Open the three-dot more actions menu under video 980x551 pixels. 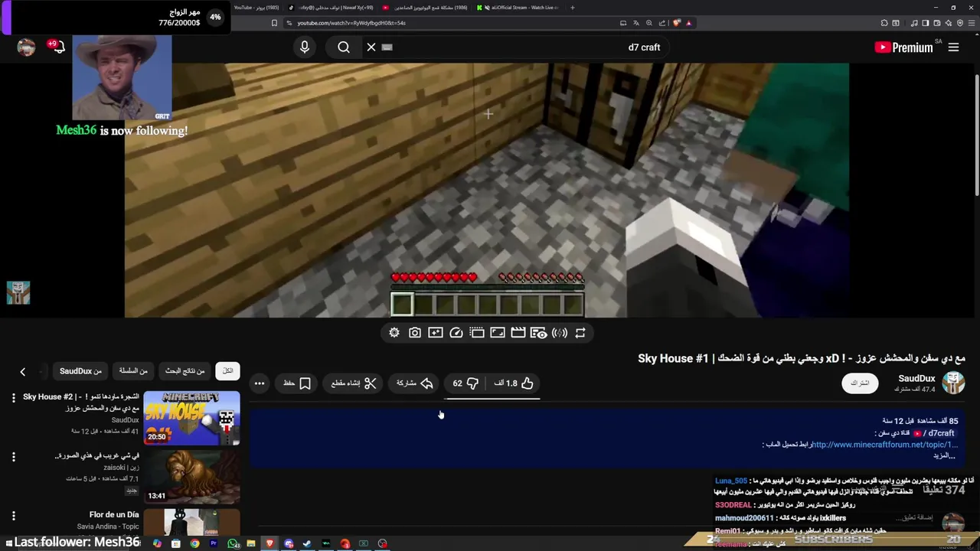click(x=260, y=383)
